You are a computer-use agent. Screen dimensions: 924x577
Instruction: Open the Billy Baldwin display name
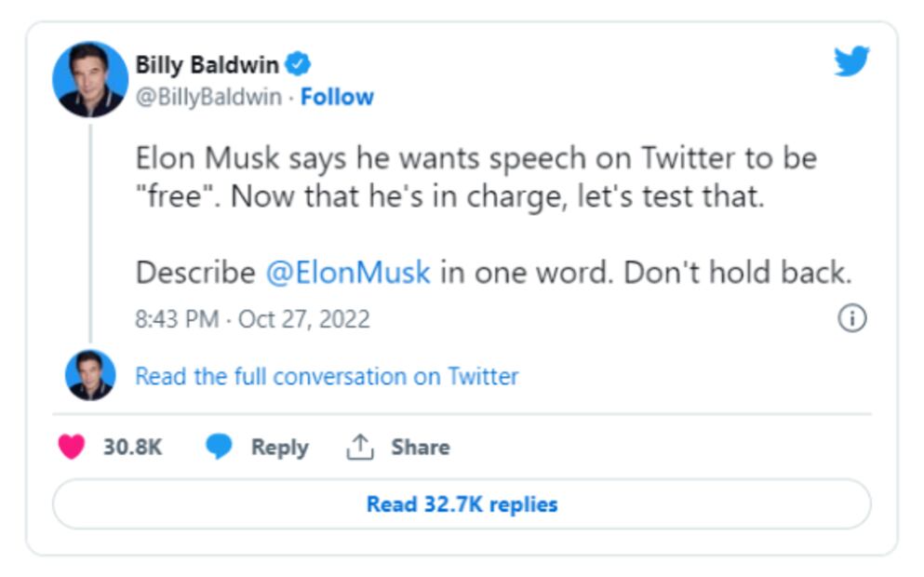[207, 64]
